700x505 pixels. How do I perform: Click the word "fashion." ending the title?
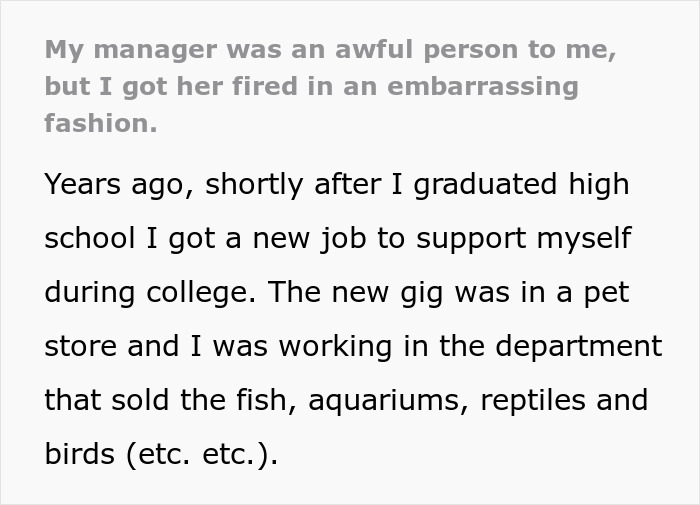coord(101,123)
